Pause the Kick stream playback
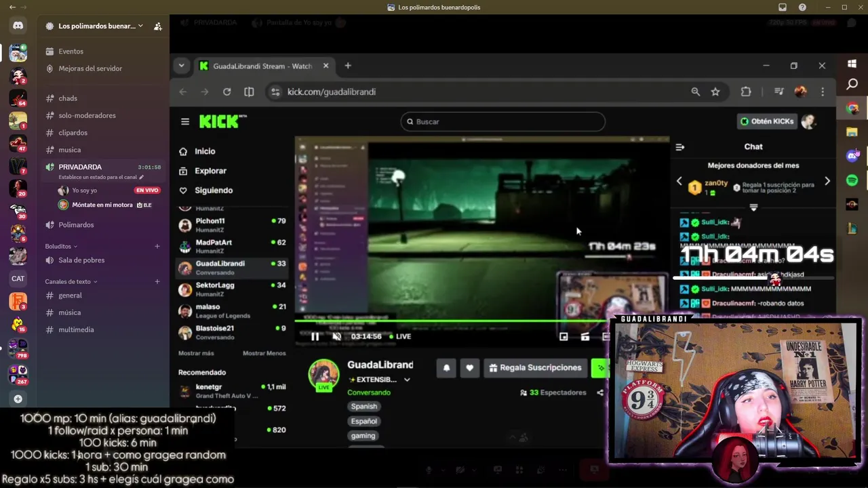 [315, 336]
